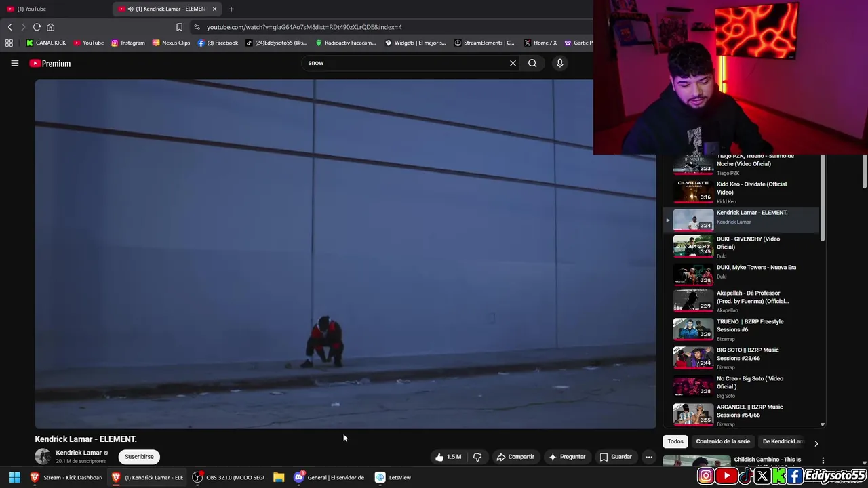The width and height of the screenshot is (868, 488).
Task: Reload the current page
Action: coord(37,27)
